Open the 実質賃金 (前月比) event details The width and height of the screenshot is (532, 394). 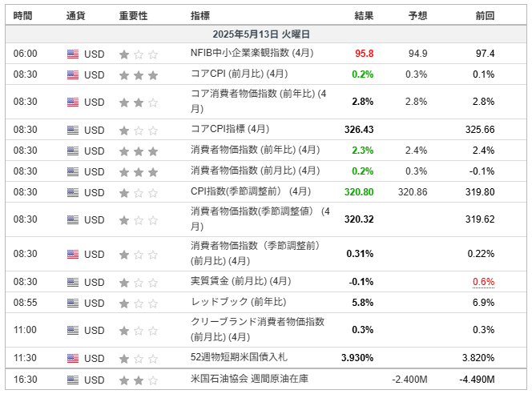[x=240, y=282]
